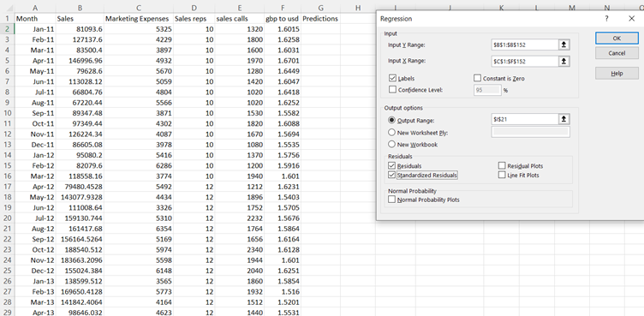Click the New Worksheet Ply text field
Image resolution: width=644 pixels, height=316 pixels.
[x=531, y=132]
